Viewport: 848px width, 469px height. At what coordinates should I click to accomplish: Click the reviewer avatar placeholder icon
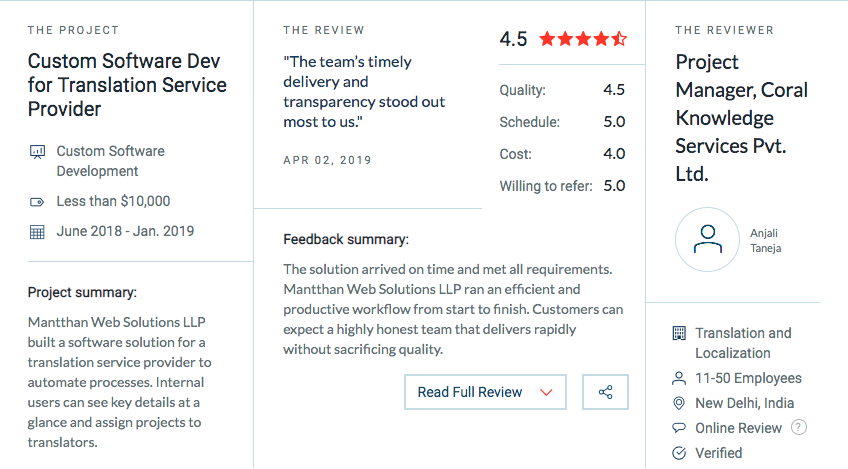point(707,240)
